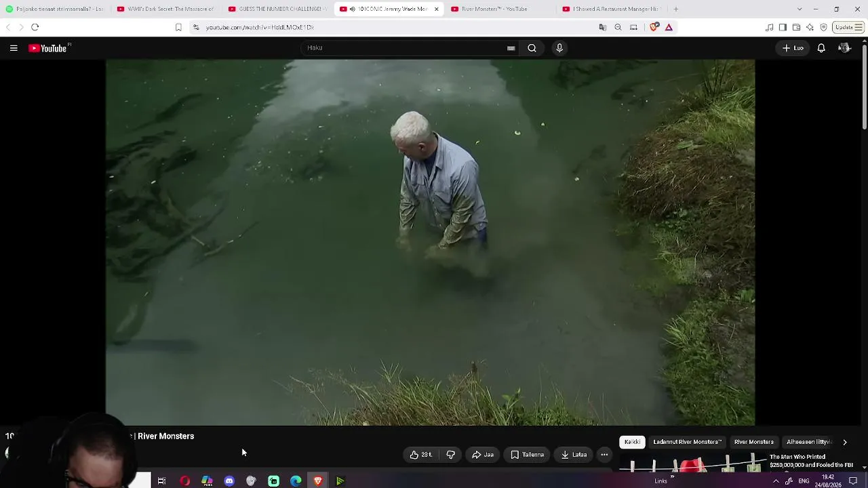Select the Ladannut River Monsters chip

click(x=687, y=442)
